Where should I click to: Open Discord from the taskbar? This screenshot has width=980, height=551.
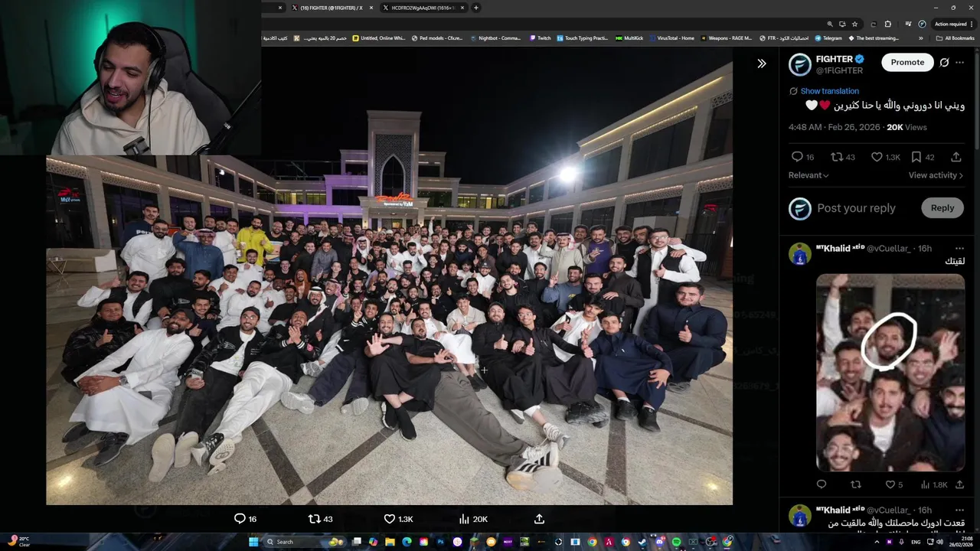(660, 542)
